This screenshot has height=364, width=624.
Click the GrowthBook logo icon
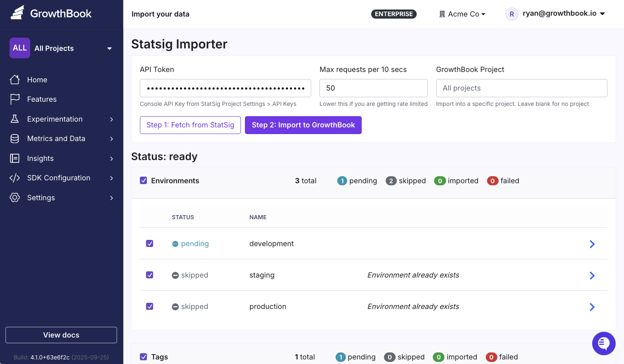(17, 13)
